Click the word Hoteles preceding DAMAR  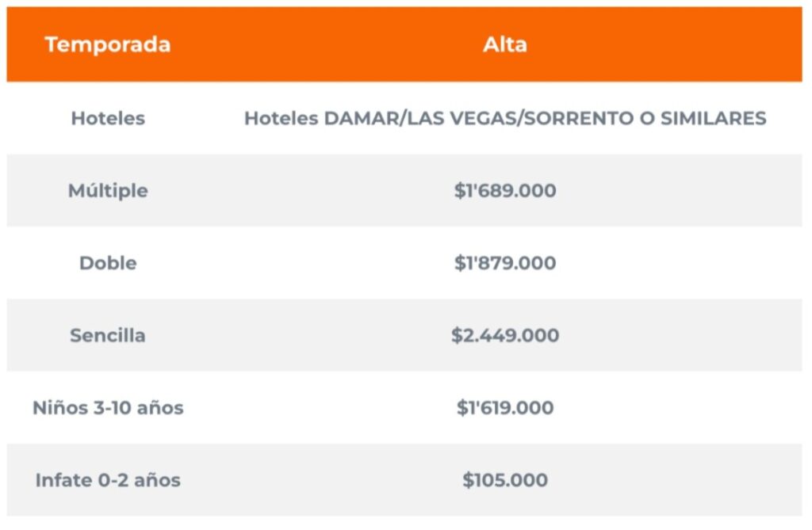pyautogui.click(x=280, y=119)
